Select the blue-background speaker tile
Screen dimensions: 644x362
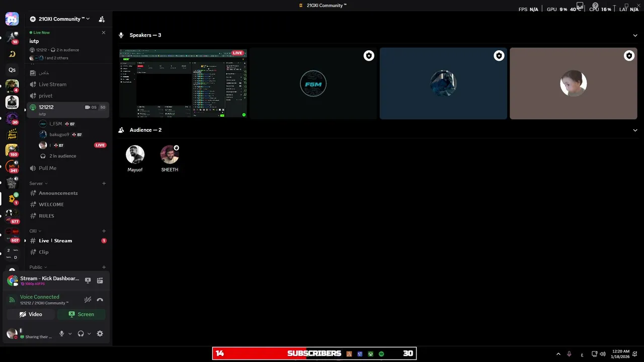pos(443,83)
